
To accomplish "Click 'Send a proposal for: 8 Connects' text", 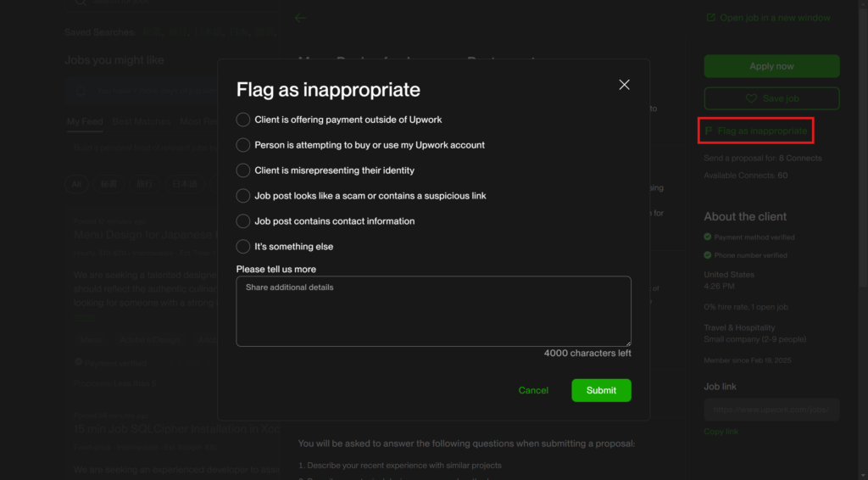I will pyautogui.click(x=763, y=159).
